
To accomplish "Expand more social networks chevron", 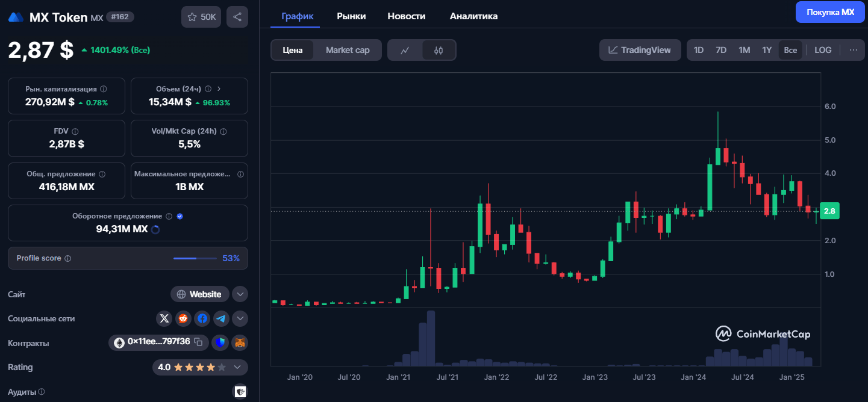I will pos(240,318).
